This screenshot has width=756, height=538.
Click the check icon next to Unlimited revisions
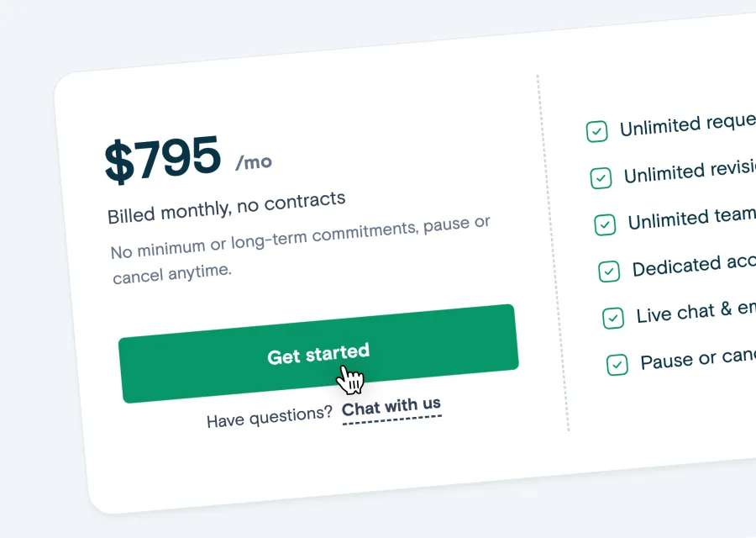point(601,178)
